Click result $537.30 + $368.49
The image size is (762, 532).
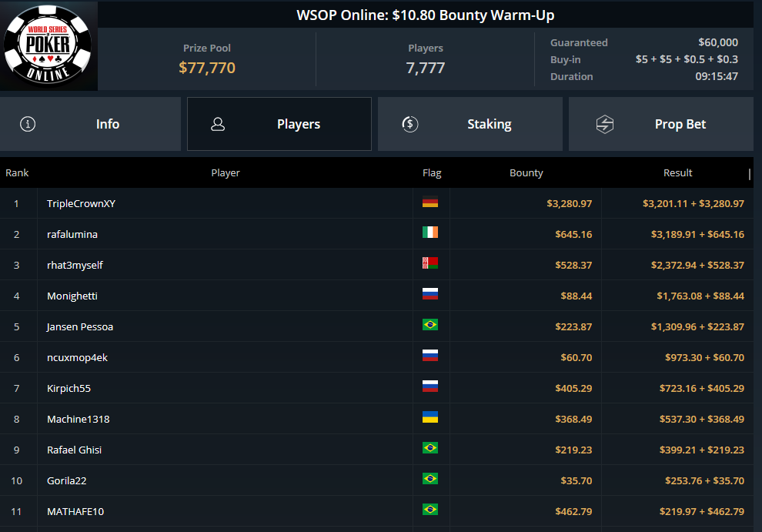tap(702, 419)
